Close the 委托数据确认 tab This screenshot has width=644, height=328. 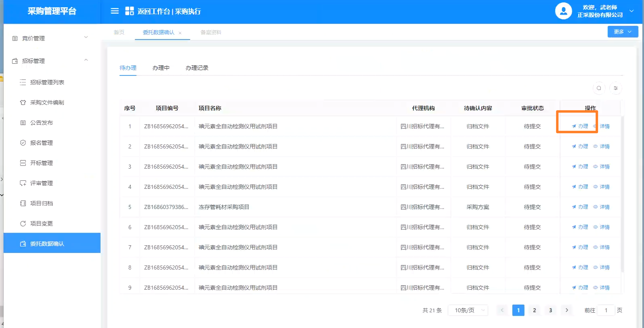[180, 33]
